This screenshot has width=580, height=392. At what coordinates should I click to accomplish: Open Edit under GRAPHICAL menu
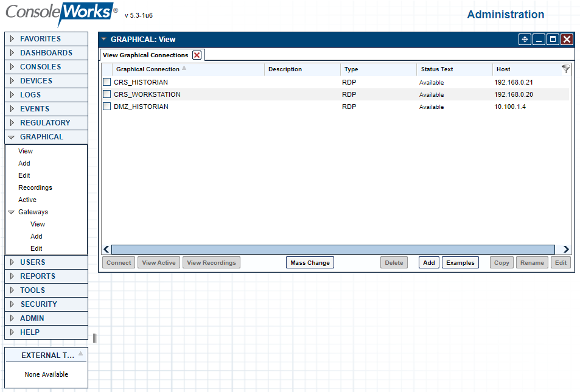click(x=24, y=175)
